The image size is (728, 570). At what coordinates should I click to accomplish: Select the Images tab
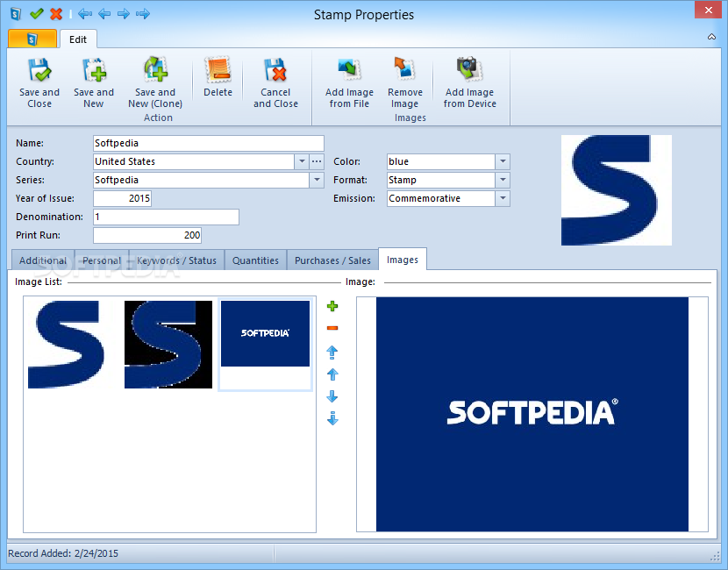(x=403, y=260)
